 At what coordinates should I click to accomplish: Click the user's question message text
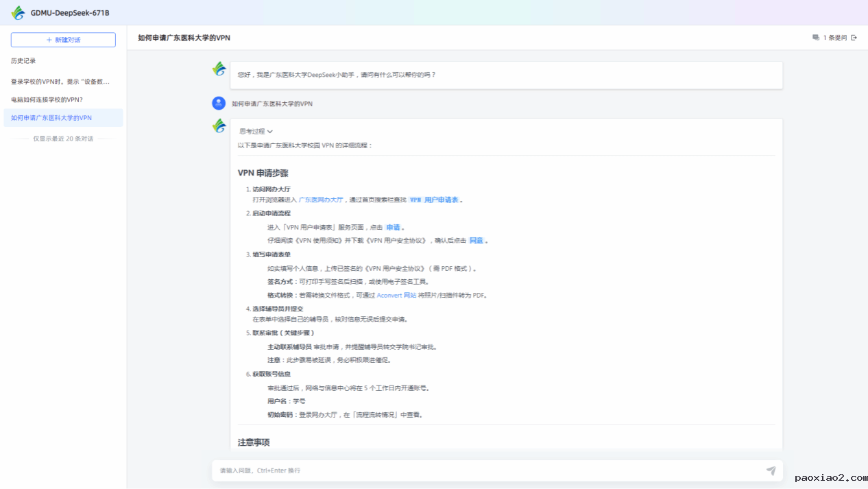tap(272, 104)
